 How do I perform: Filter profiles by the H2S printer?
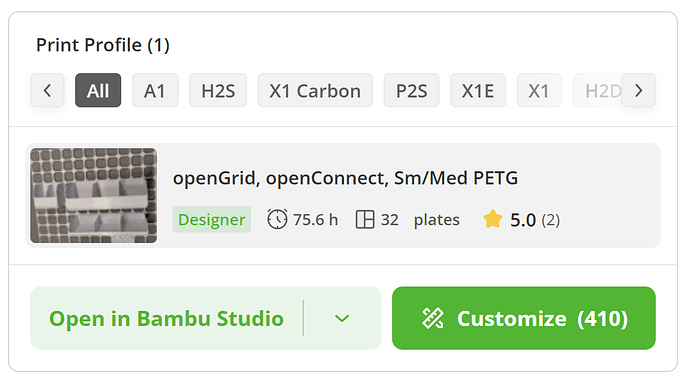(218, 90)
